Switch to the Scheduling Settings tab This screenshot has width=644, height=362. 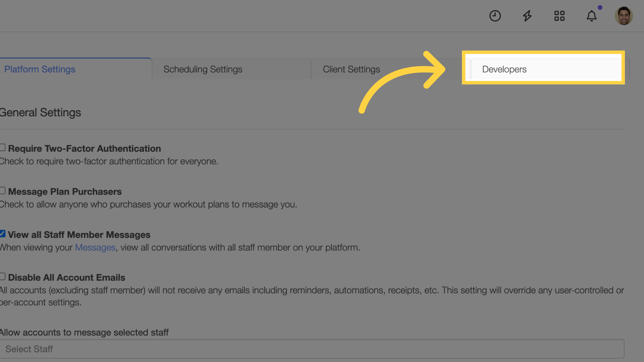click(x=231, y=69)
